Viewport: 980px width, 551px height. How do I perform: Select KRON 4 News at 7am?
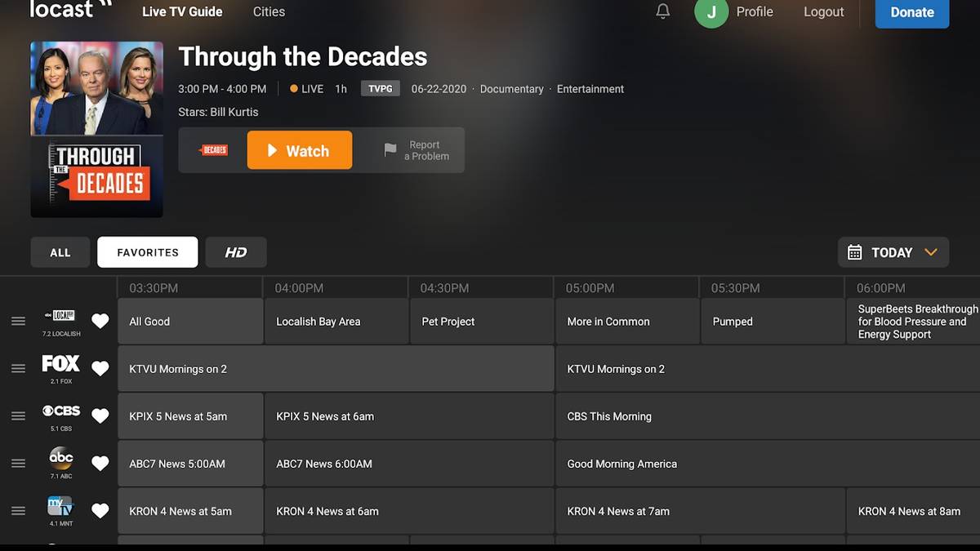tap(700, 511)
